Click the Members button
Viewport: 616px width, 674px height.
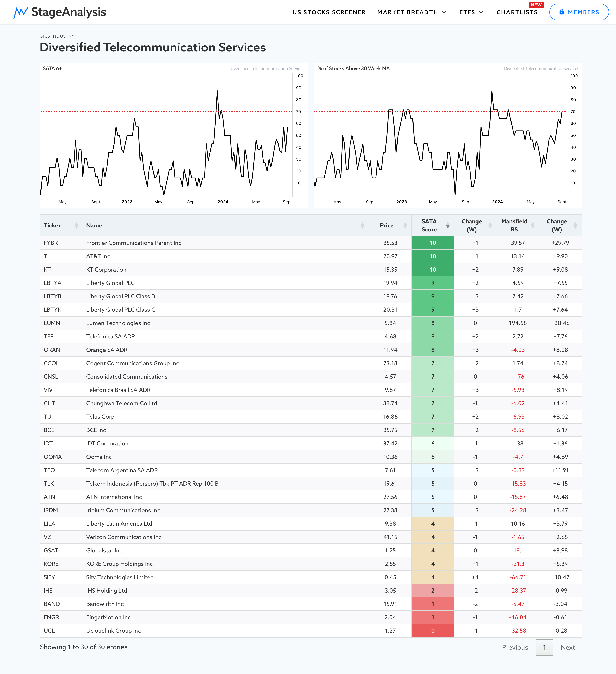tap(579, 12)
